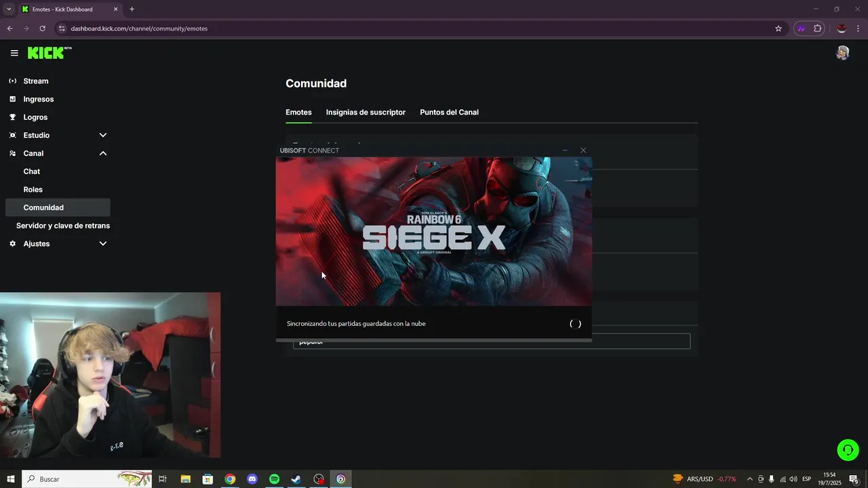
Task: Open File Explorer from the taskbar
Action: click(185, 479)
